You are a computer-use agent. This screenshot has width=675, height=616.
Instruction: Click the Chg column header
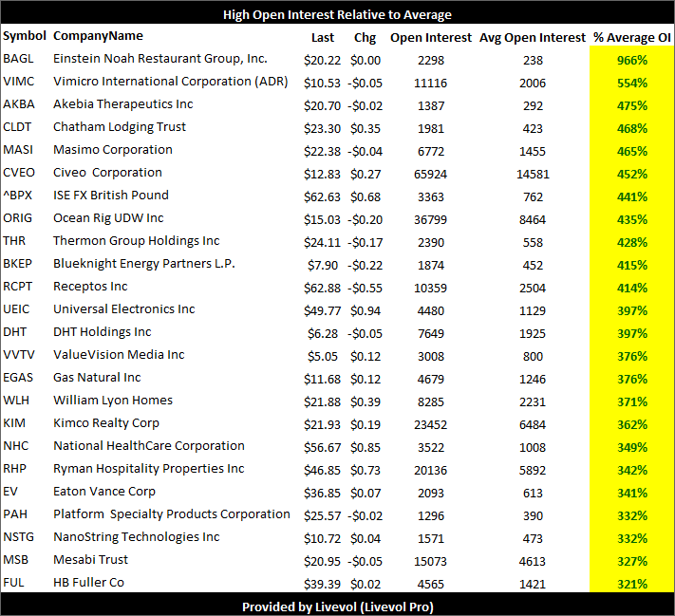[x=366, y=38]
